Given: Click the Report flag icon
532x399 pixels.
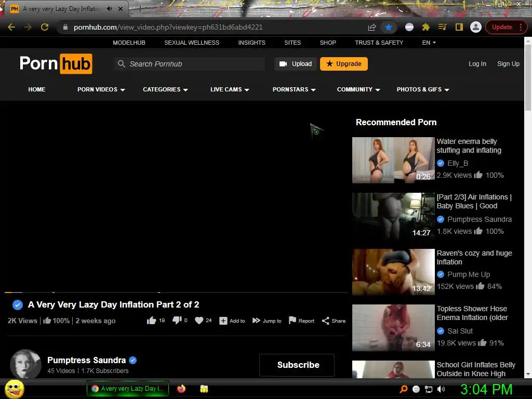Looking at the screenshot, I should click(292, 320).
